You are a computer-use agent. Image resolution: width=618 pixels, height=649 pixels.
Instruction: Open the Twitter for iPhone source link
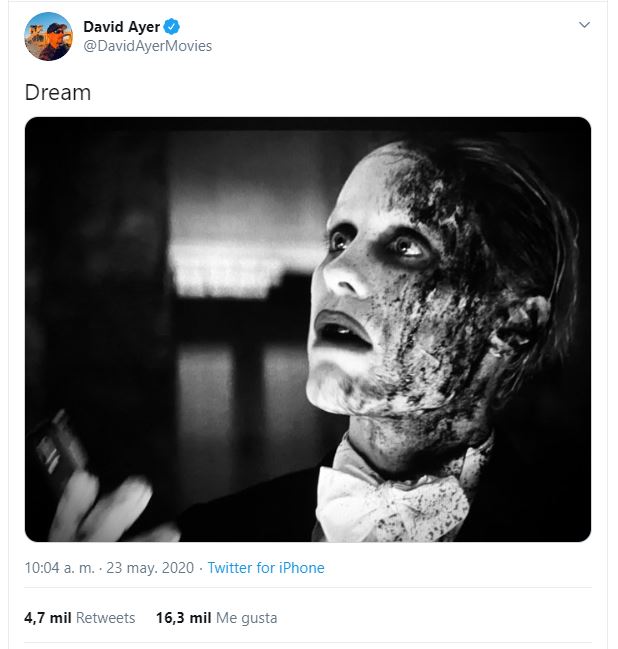point(266,568)
